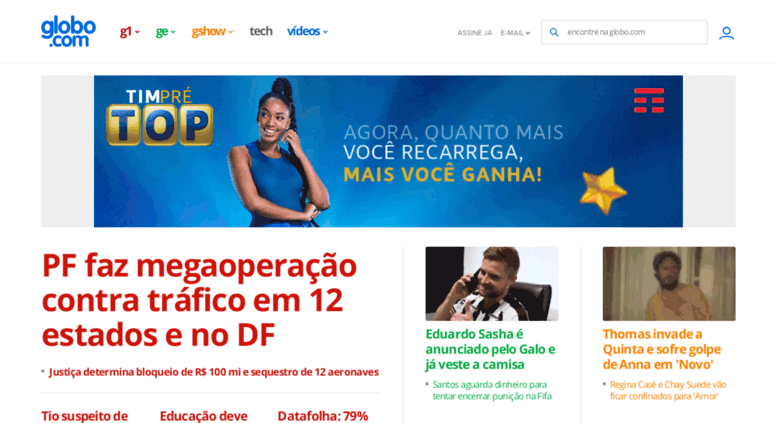Open the PF faz megaoperação headline
This screenshot has height=423, width=777.
pyautogui.click(x=199, y=300)
